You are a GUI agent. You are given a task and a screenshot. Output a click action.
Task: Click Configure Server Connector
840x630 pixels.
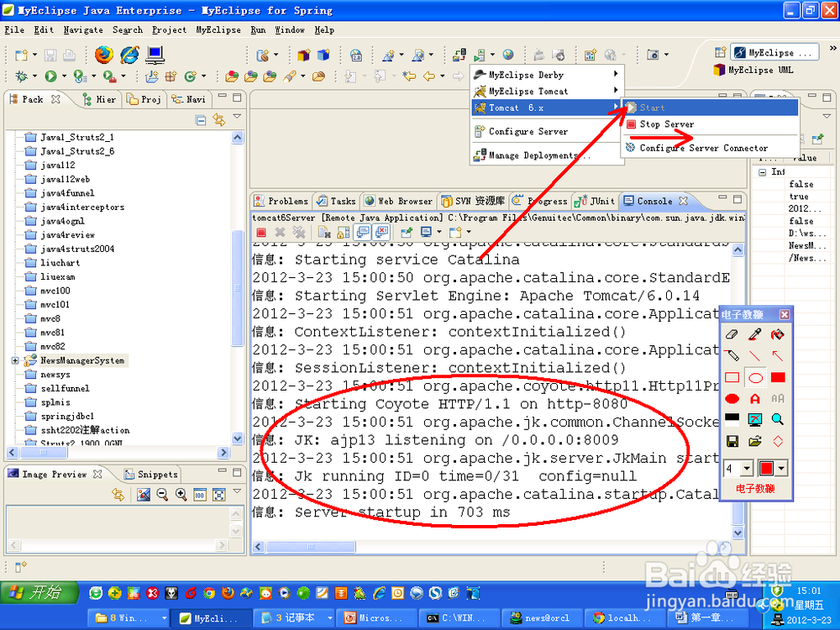point(710,148)
